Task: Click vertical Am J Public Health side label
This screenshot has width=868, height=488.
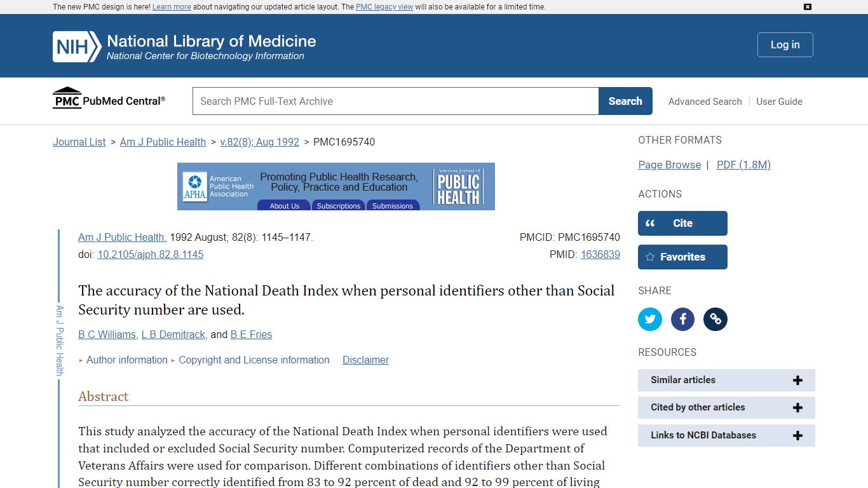Action: click(60, 340)
